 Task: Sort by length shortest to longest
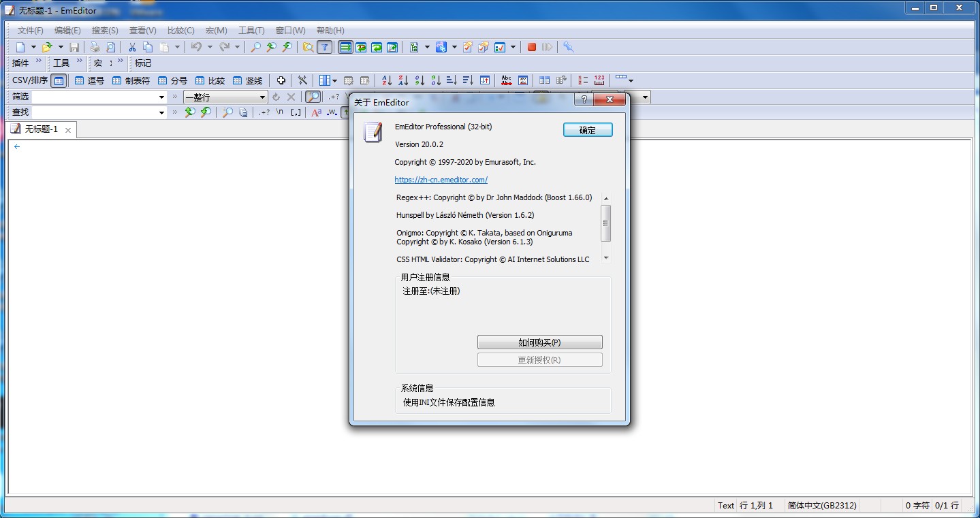click(x=452, y=80)
